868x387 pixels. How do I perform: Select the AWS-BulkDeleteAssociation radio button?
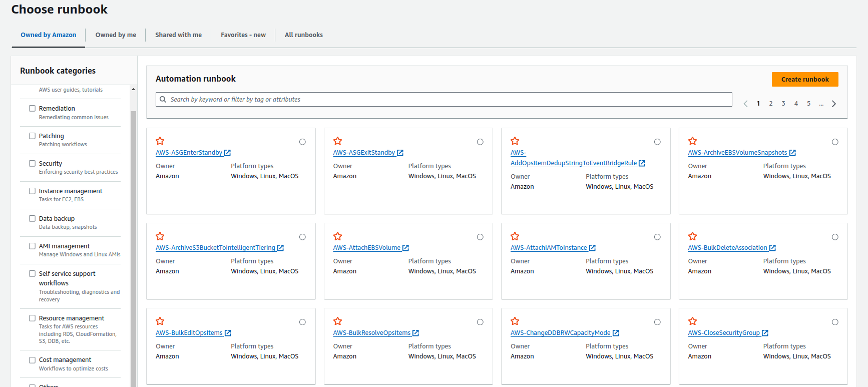click(x=835, y=237)
